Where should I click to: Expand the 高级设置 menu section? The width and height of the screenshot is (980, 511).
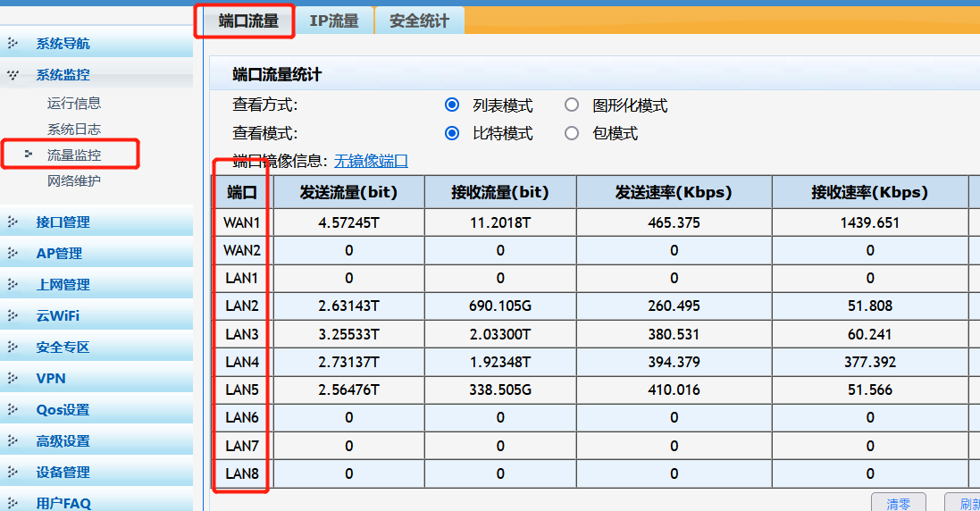pos(96,440)
